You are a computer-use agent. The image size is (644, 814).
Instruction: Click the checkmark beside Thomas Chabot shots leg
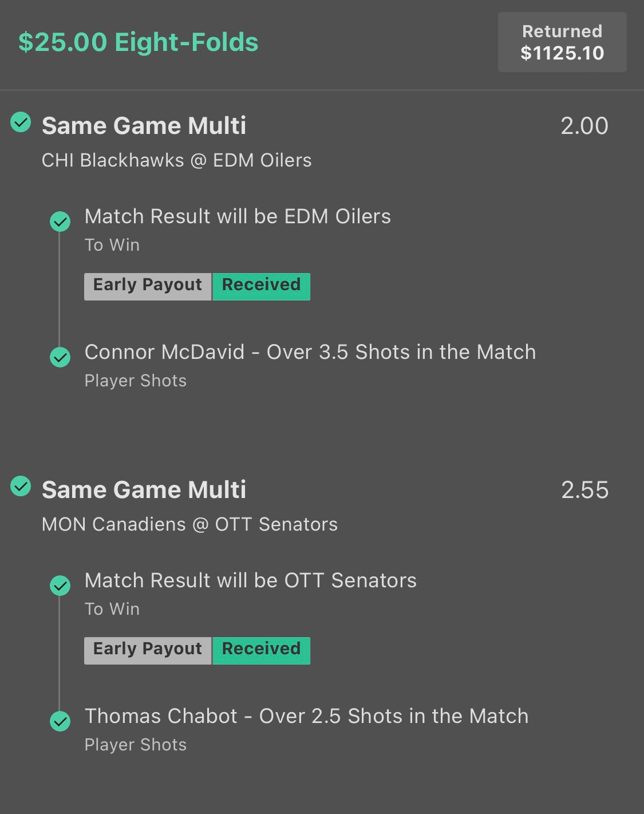point(60,721)
